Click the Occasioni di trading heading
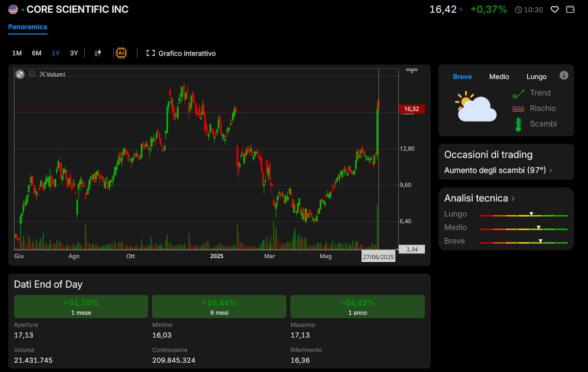 [488, 154]
